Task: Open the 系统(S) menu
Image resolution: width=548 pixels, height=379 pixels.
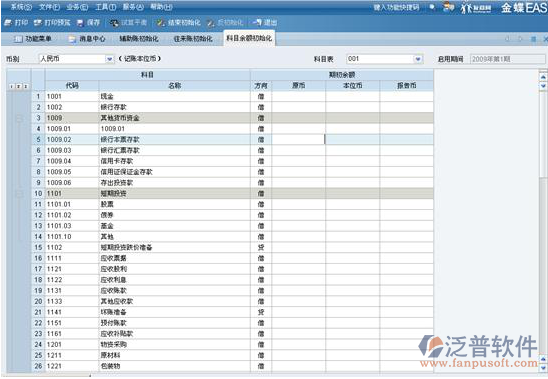Action: pyautogui.click(x=21, y=7)
